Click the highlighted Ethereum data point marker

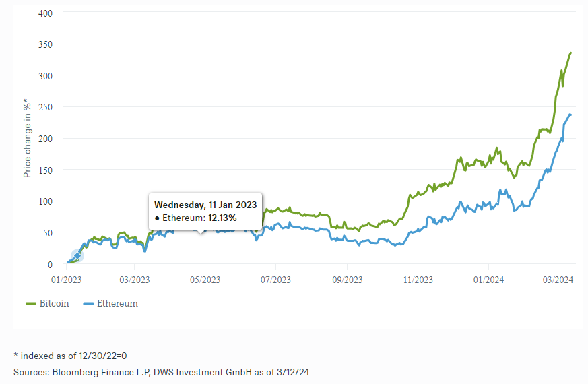[x=77, y=256]
